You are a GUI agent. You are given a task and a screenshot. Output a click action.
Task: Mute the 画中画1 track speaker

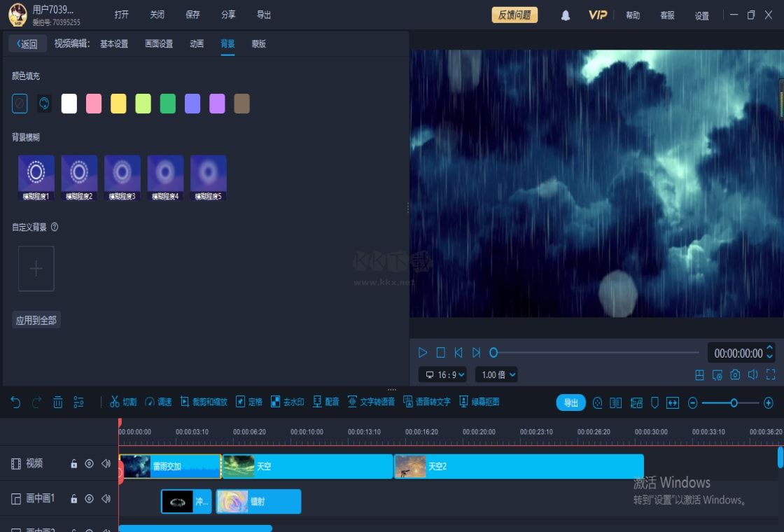(x=105, y=498)
